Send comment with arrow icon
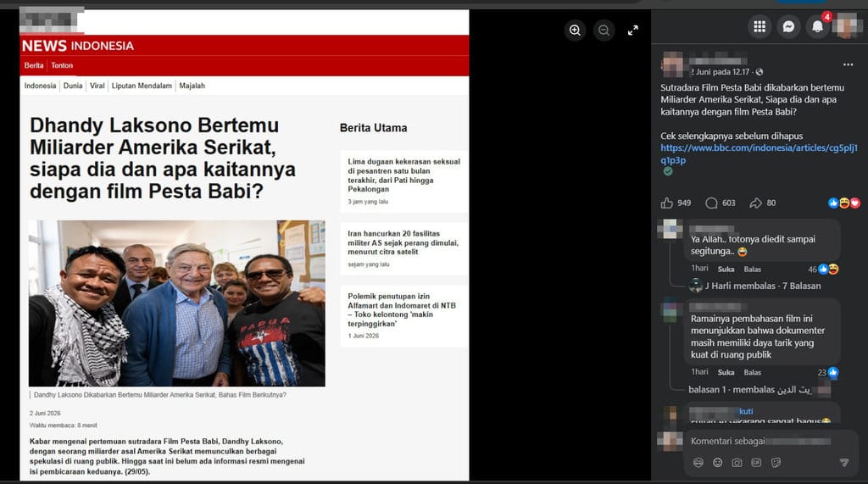This screenshot has height=484, width=868. pos(843,463)
